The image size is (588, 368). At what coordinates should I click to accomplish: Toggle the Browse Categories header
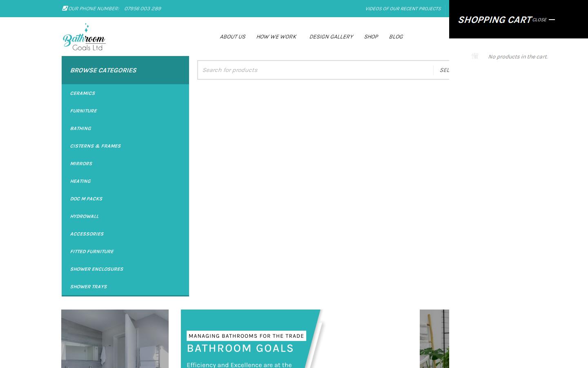(x=125, y=70)
